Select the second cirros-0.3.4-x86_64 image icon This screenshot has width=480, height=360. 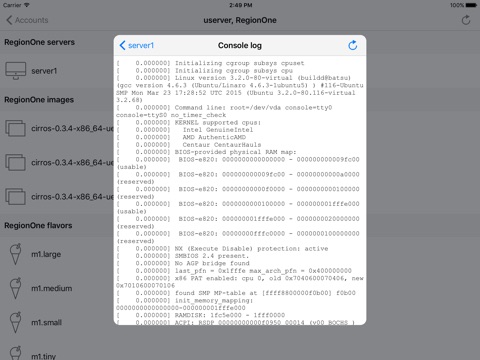[15, 162]
